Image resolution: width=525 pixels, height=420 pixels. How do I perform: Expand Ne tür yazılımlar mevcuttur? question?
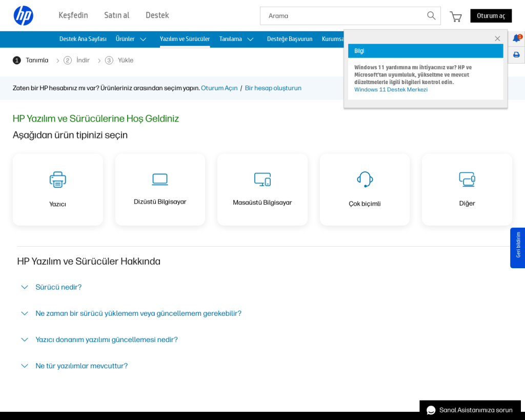pyautogui.click(x=74, y=366)
